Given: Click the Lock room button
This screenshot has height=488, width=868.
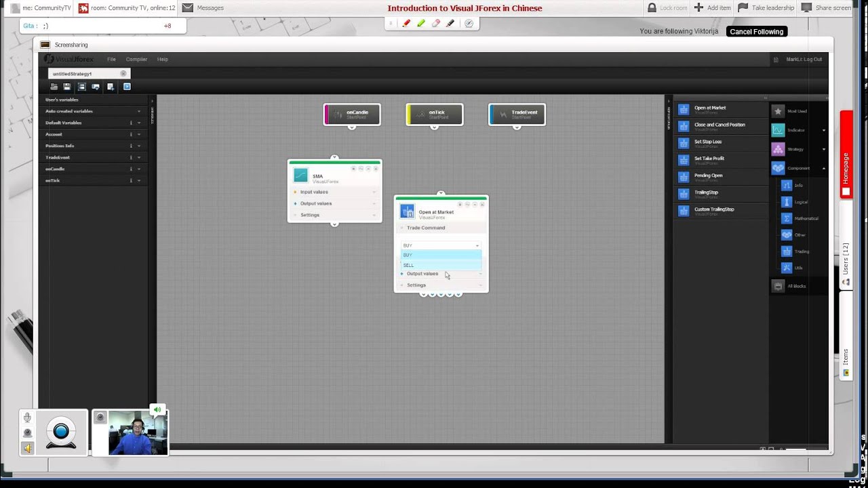Looking at the screenshot, I should tap(667, 8).
